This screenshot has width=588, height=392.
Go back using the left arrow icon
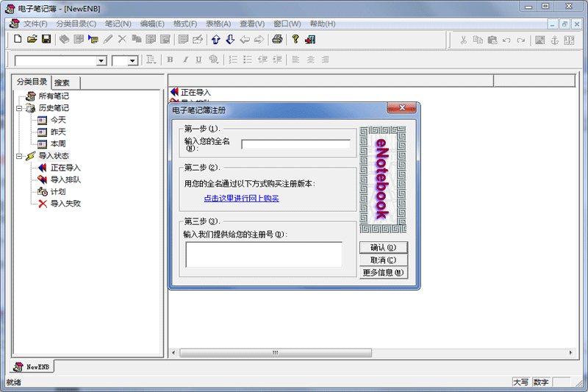coord(245,40)
